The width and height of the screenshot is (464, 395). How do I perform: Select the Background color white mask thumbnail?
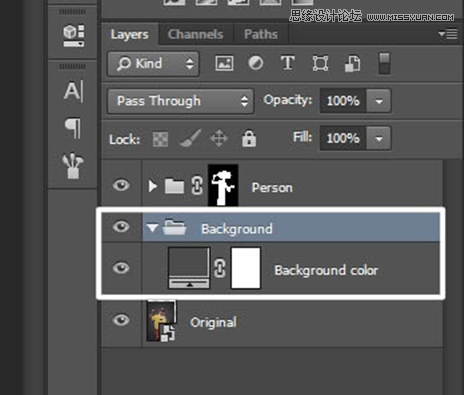(x=246, y=268)
